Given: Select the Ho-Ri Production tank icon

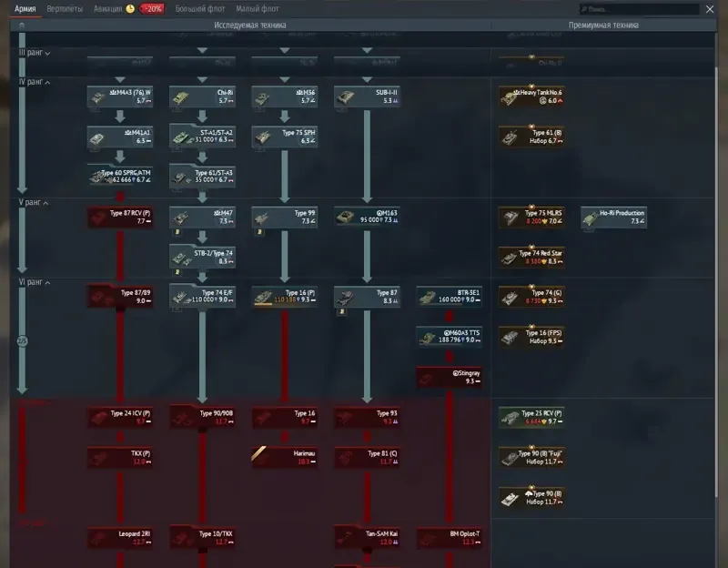Looking at the screenshot, I should pos(591,218).
